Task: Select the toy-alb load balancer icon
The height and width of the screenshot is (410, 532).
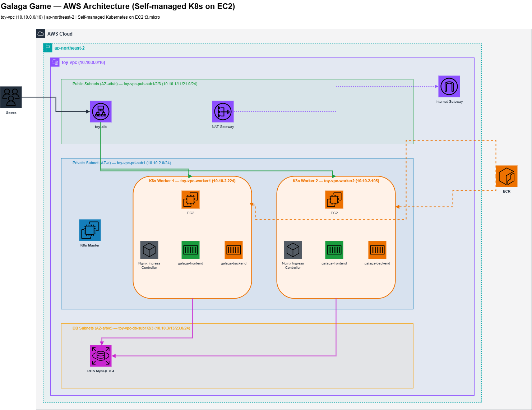Action: (101, 111)
